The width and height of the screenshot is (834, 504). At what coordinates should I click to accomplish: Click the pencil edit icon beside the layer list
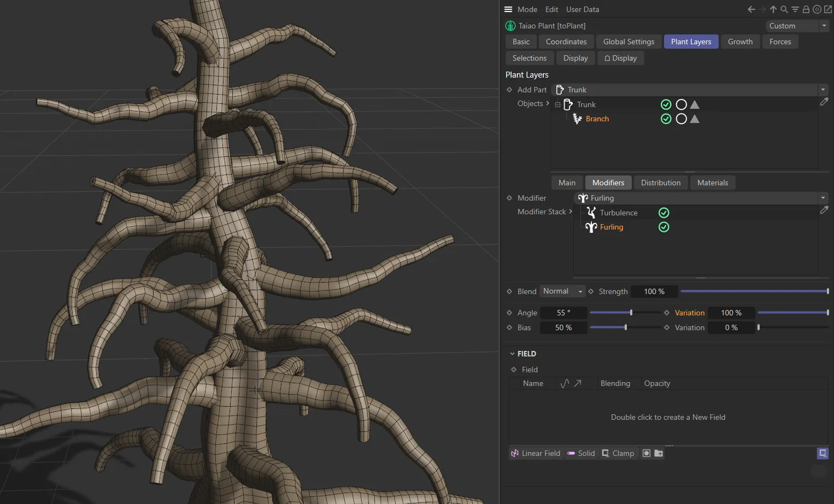pos(825,102)
